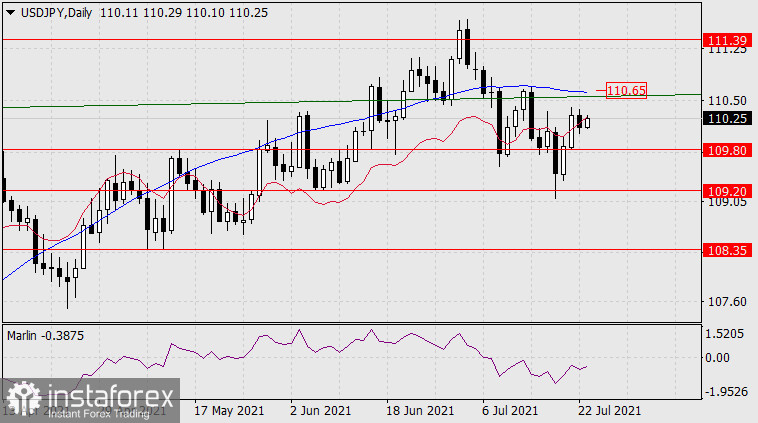Select the 109.20 support level tag

(x=725, y=190)
